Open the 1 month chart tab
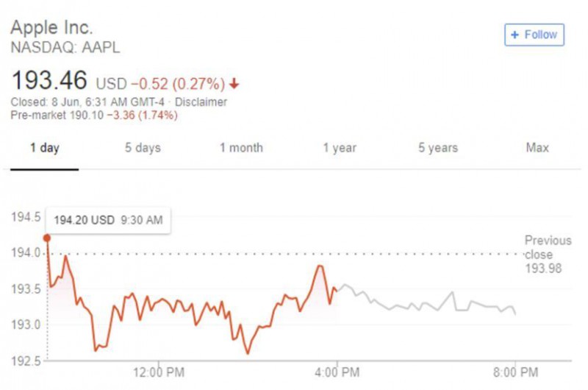The image size is (588, 390). pyautogui.click(x=241, y=148)
